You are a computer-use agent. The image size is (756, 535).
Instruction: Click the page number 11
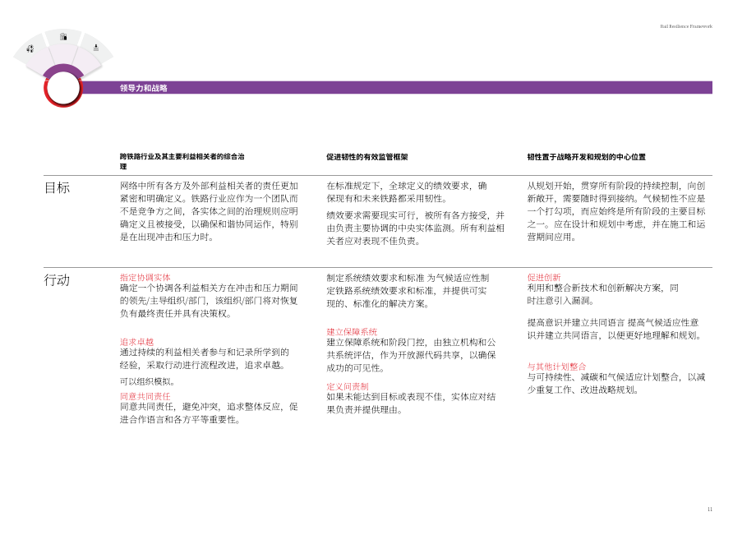710,509
